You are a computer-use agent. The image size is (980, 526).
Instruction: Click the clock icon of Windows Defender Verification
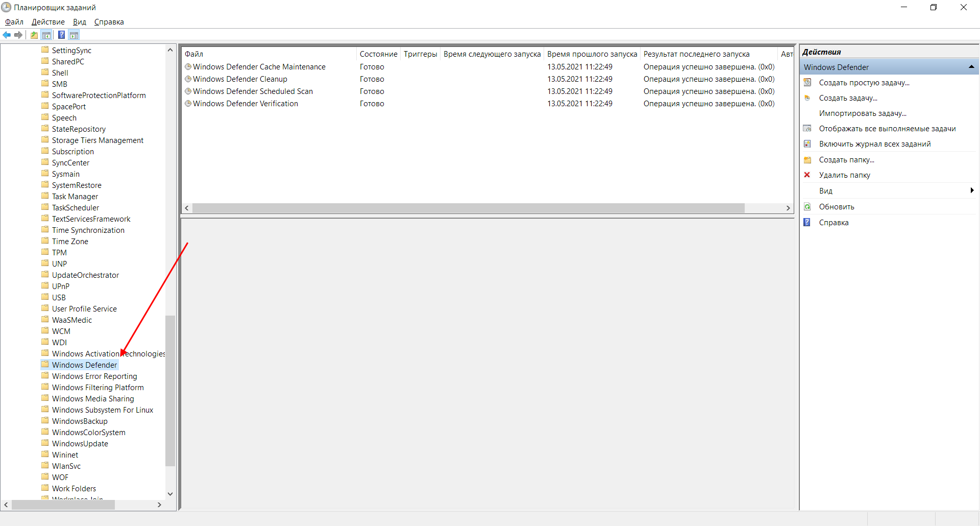tap(188, 103)
